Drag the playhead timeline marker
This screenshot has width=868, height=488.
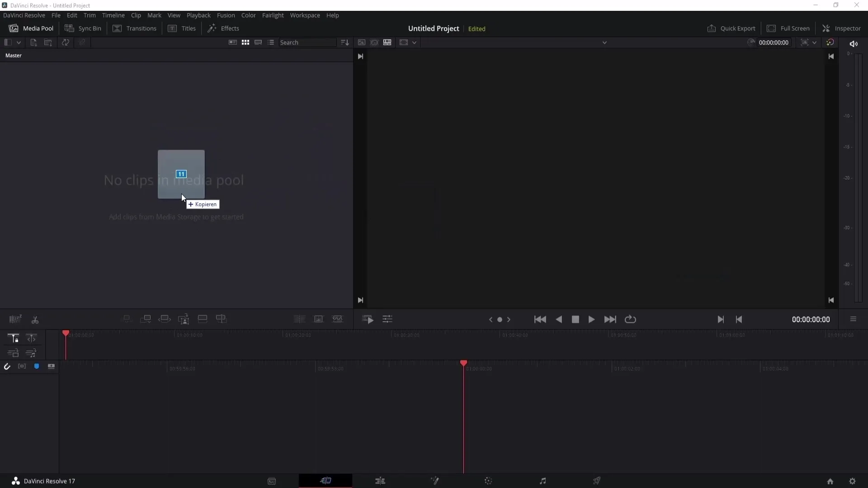[463, 363]
